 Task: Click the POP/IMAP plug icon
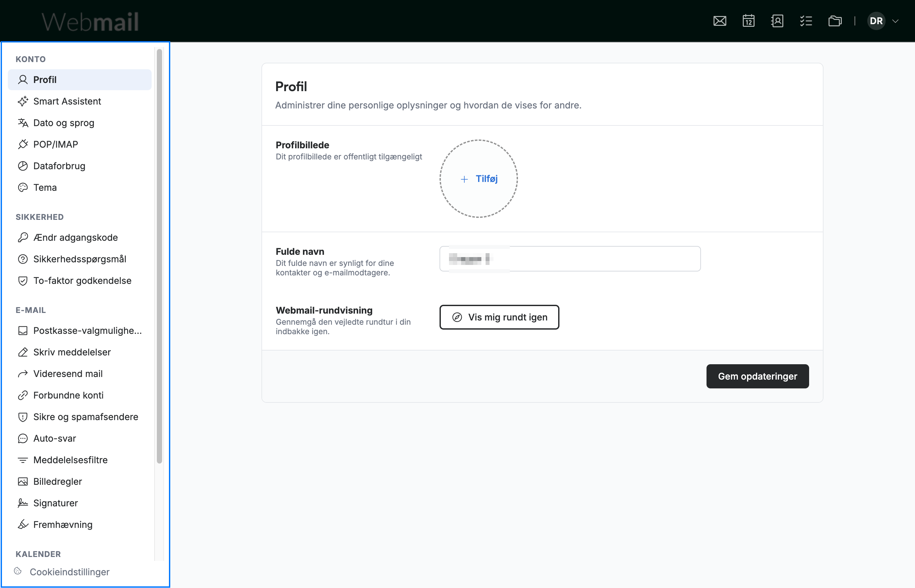[23, 144]
